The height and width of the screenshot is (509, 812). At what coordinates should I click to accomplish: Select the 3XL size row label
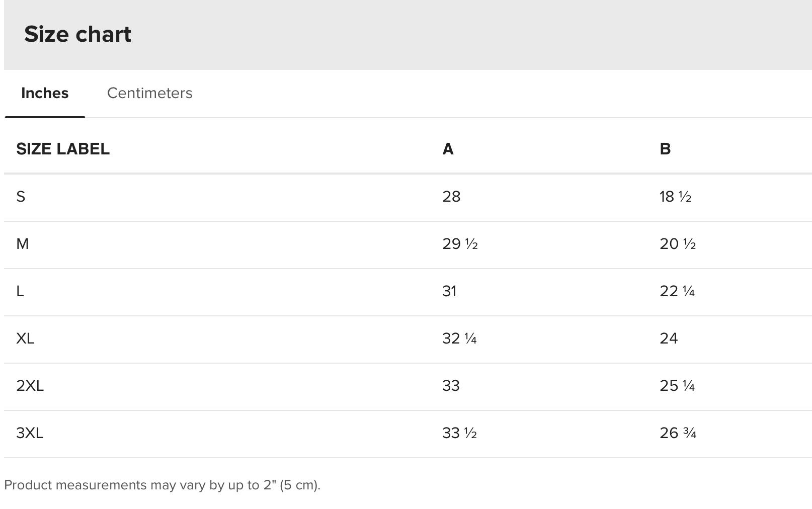tap(30, 433)
